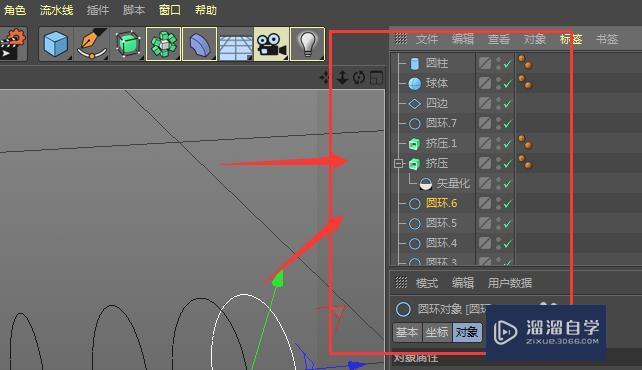Image resolution: width=642 pixels, height=370 pixels.
Task: Open the attribute manager 模式 menu
Action: coord(427,283)
